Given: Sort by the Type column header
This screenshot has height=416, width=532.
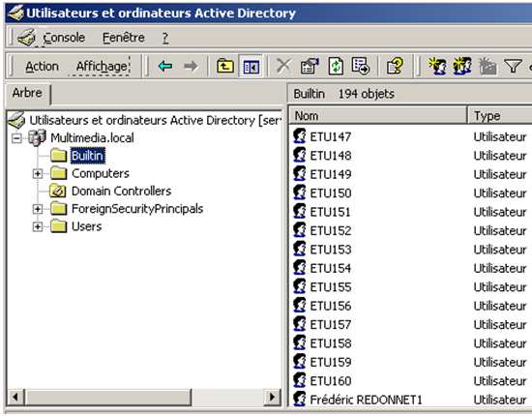Looking at the screenshot, I should [500, 116].
